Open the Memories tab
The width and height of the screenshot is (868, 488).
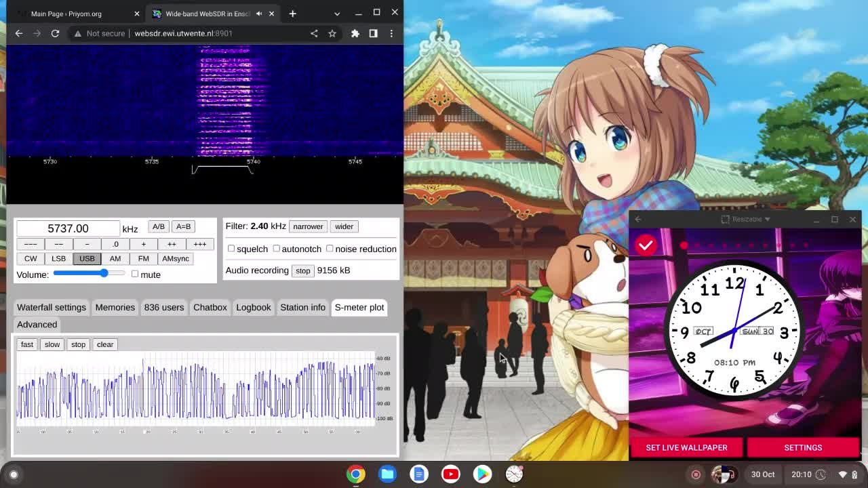click(115, 307)
